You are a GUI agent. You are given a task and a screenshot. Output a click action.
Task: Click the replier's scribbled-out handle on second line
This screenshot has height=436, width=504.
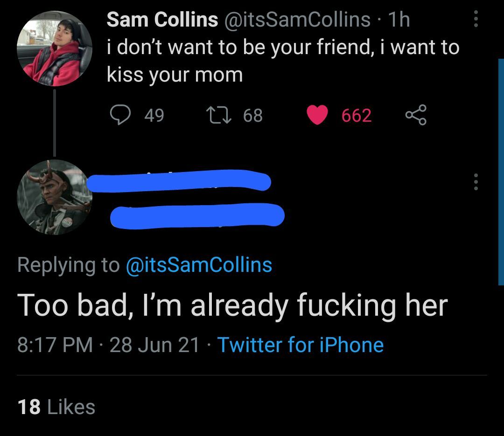tap(197, 215)
